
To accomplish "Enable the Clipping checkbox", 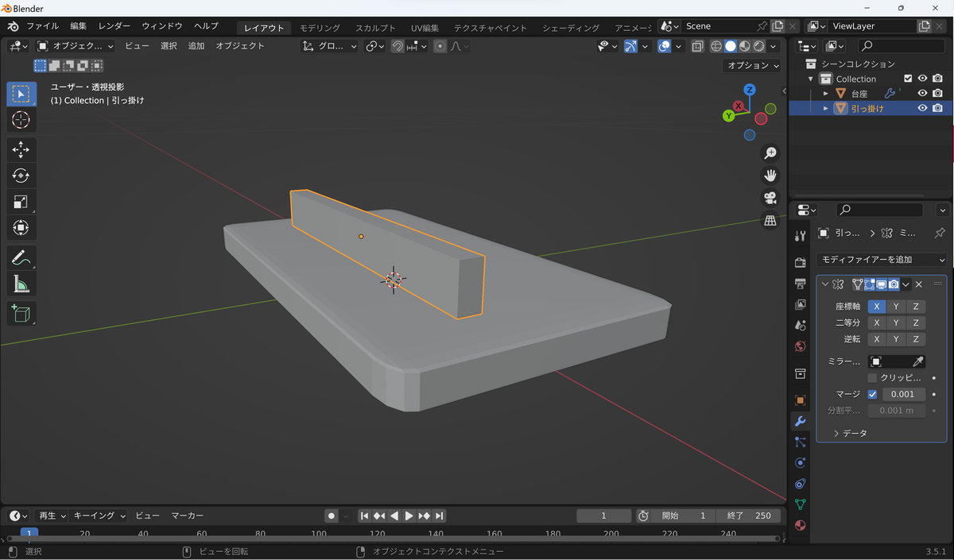I will tap(872, 378).
